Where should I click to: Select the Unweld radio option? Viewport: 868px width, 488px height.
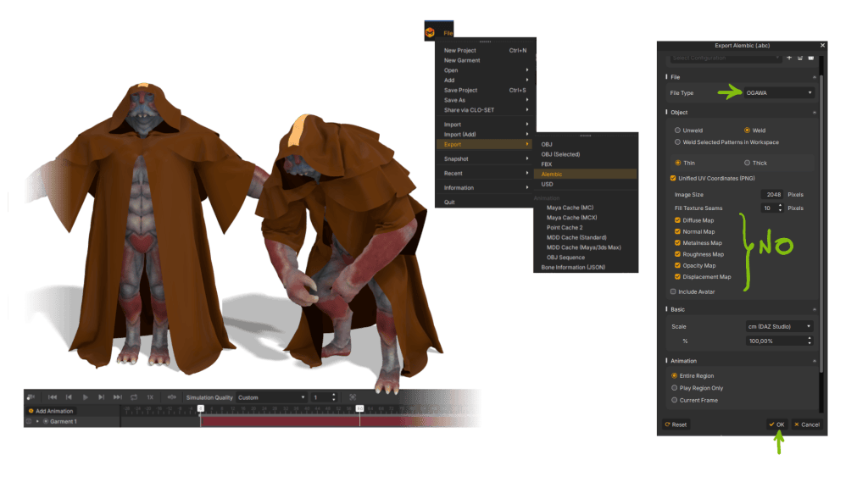677,130
